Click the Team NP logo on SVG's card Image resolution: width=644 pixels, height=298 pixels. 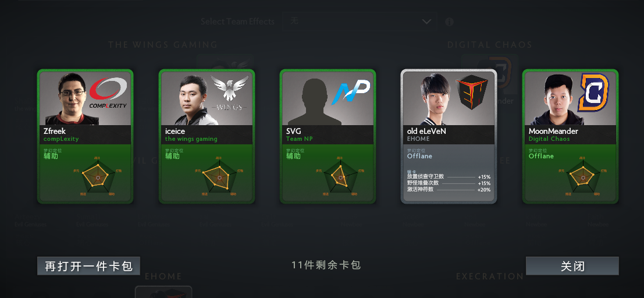(x=351, y=91)
